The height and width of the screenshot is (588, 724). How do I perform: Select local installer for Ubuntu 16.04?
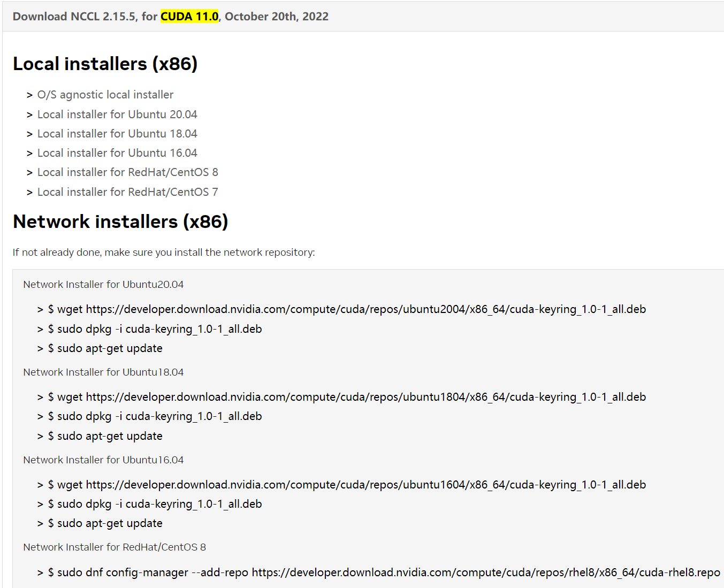(117, 153)
